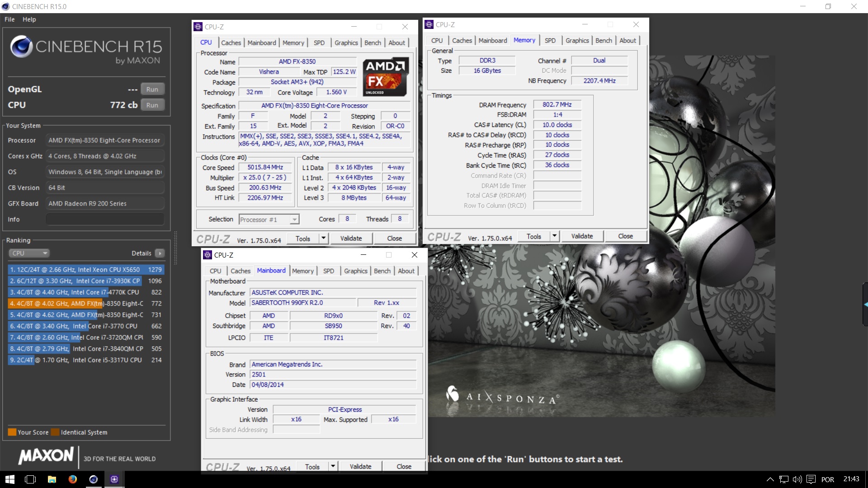Click the DRAM Frequency value 802.7 MHz

(x=557, y=104)
